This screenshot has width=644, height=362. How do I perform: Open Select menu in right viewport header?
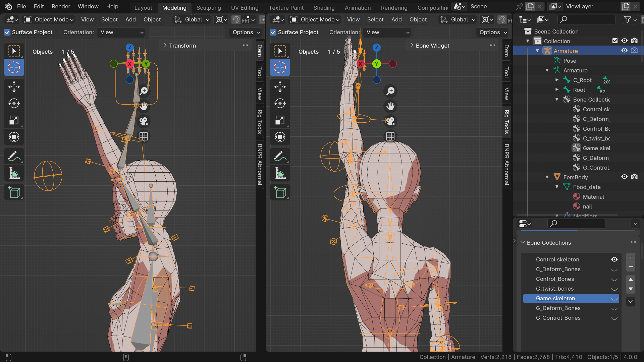[x=375, y=20]
